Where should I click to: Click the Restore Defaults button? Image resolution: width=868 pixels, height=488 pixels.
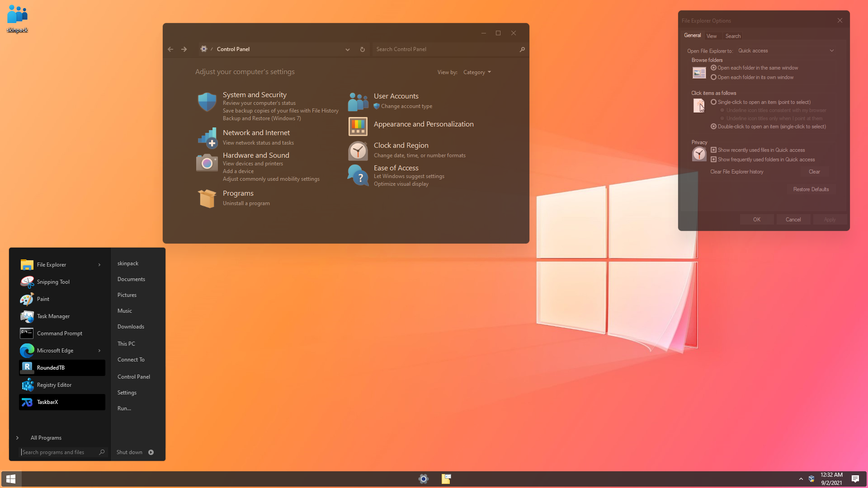click(x=811, y=189)
